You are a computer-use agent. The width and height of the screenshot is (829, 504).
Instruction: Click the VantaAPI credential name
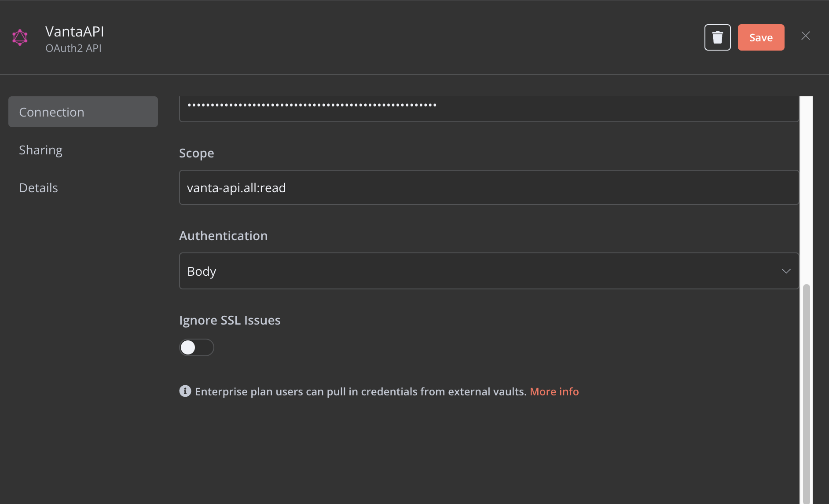pyautogui.click(x=75, y=32)
